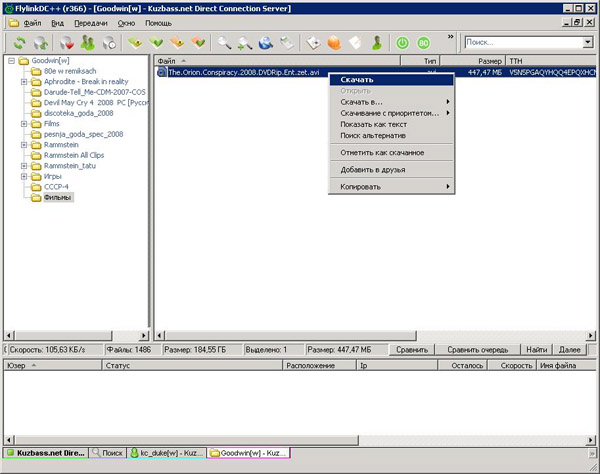Click the file list horizontal scrollbar left arrow
600x474 pixels.
[x=160, y=336]
